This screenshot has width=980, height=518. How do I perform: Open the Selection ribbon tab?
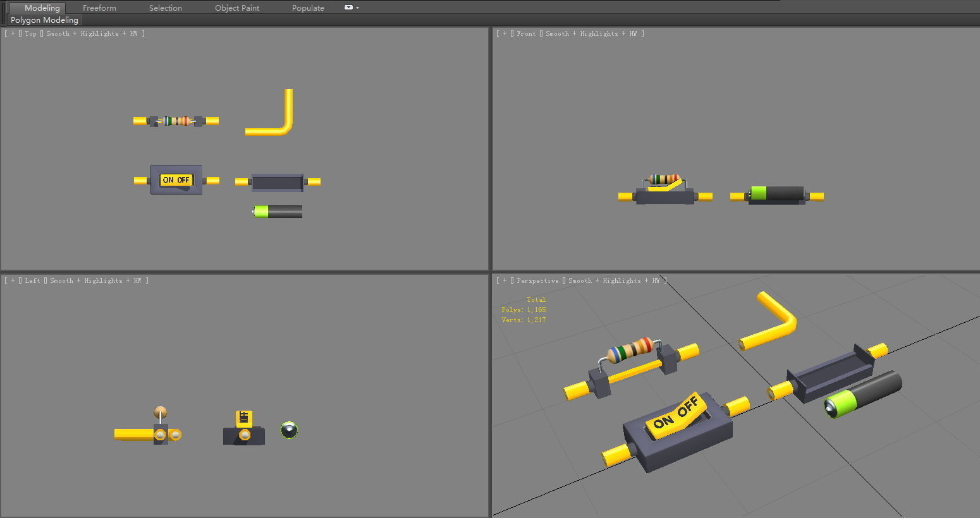click(165, 8)
